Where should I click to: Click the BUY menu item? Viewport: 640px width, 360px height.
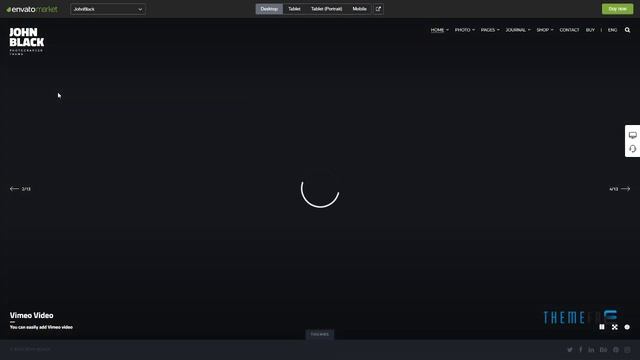(x=590, y=30)
